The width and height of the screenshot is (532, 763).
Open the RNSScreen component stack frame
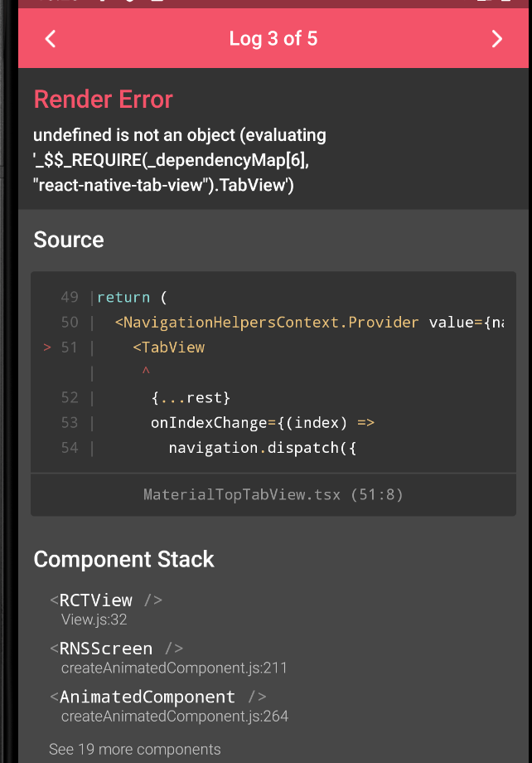click(116, 649)
